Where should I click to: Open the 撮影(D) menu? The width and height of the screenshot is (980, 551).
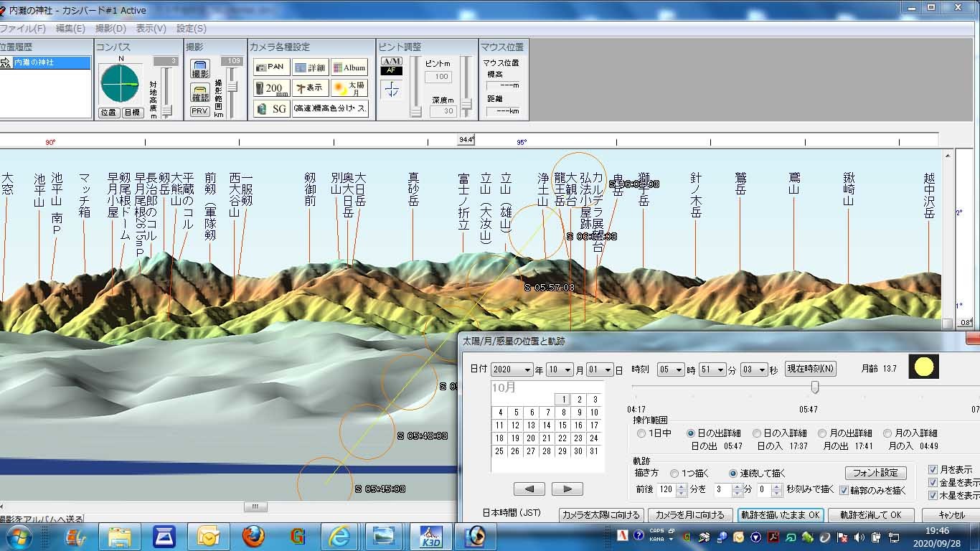(x=110, y=29)
